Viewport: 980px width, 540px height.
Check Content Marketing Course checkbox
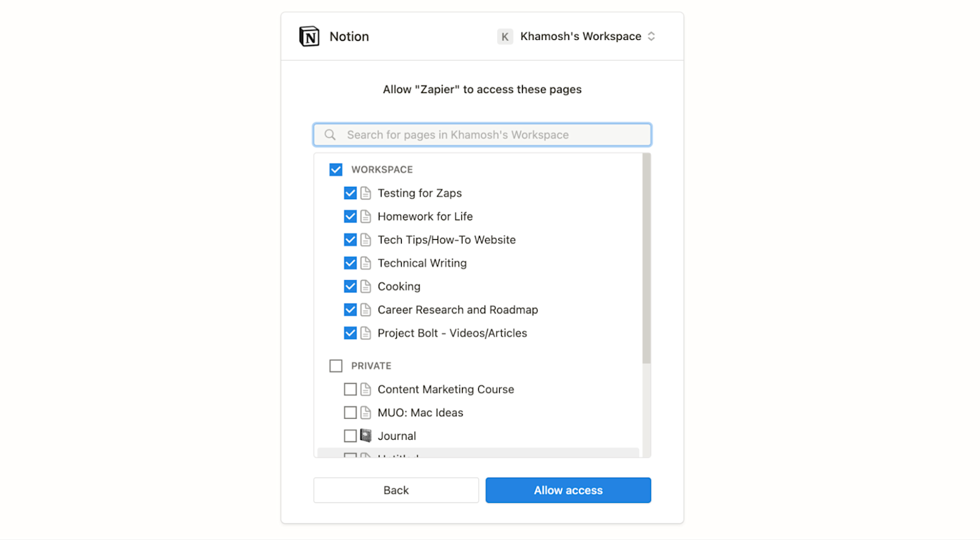(x=350, y=389)
